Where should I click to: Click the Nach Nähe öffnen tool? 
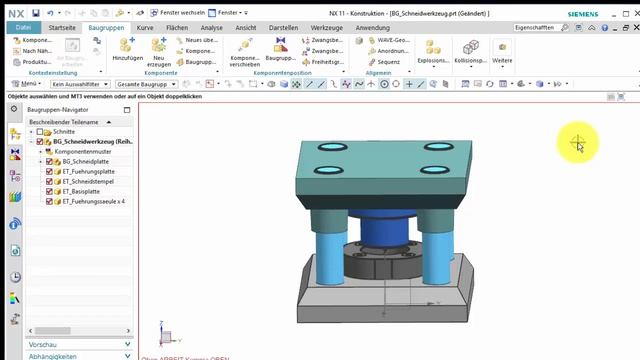click(32, 51)
